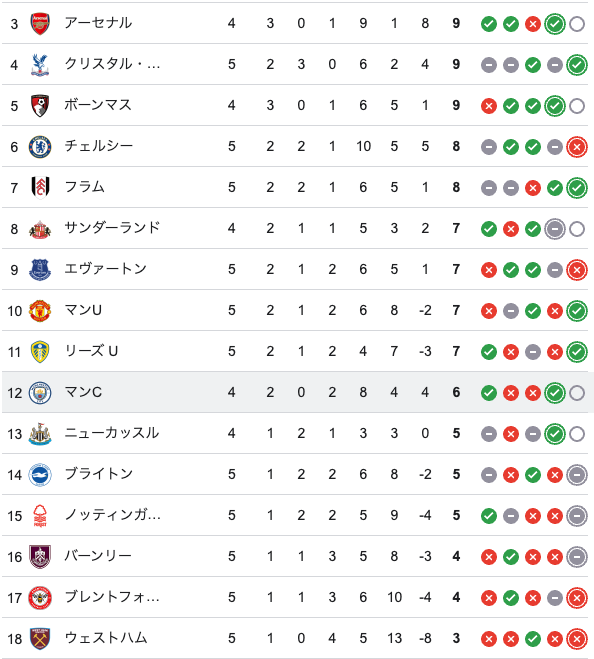The height and width of the screenshot is (659, 594).
Task: Click the Manchester United crest
Action: click(x=40, y=311)
